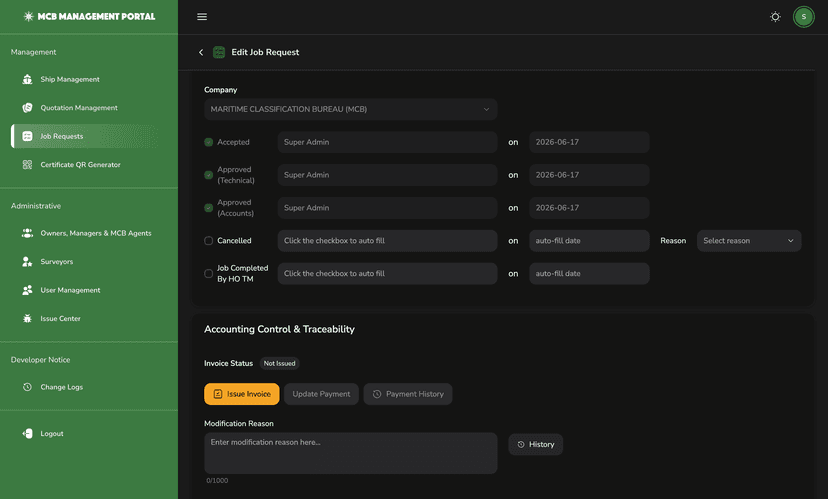This screenshot has width=828, height=499.
Task: Click the Certificate QR Generator icon
Action: pyautogui.click(x=27, y=165)
